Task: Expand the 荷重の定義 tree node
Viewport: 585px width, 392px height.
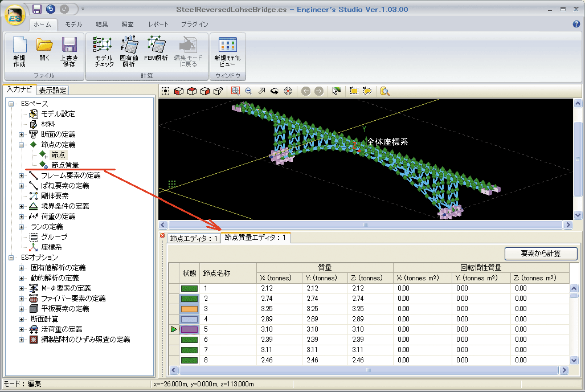Action: [21, 217]
